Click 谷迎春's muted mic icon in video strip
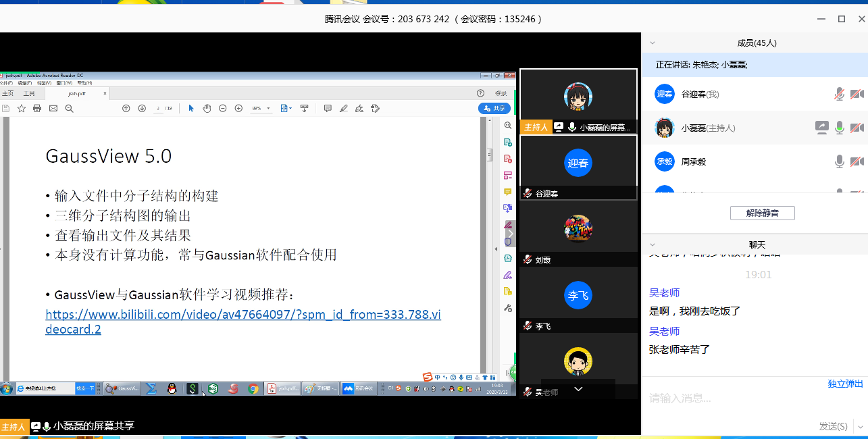868x439 pixels. pyautogui.click(x=527, y=194)
